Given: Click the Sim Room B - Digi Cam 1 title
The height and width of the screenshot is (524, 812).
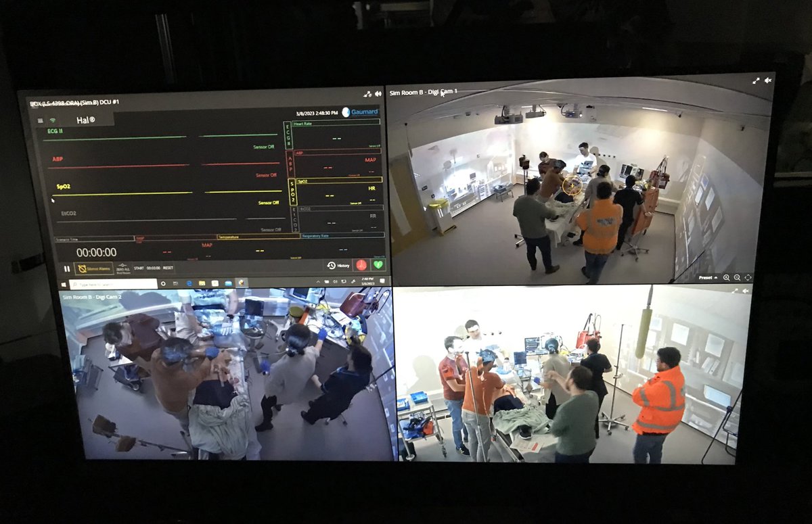Looking at the screenshot, I should coord(424,91).
